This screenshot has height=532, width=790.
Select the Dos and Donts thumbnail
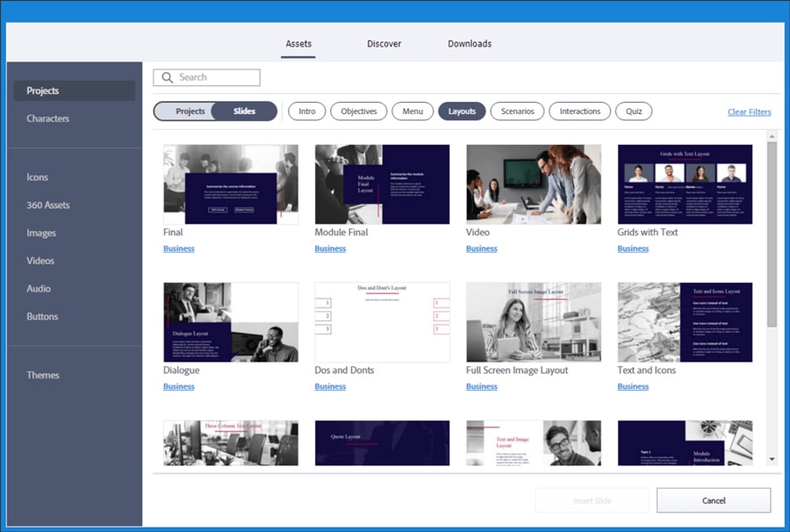click(x=382, y=322)
